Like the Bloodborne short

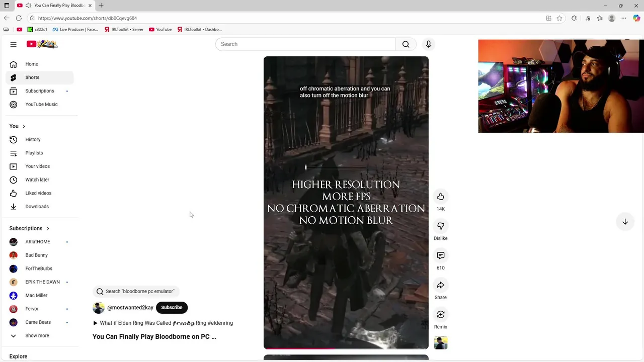(441, 197)
